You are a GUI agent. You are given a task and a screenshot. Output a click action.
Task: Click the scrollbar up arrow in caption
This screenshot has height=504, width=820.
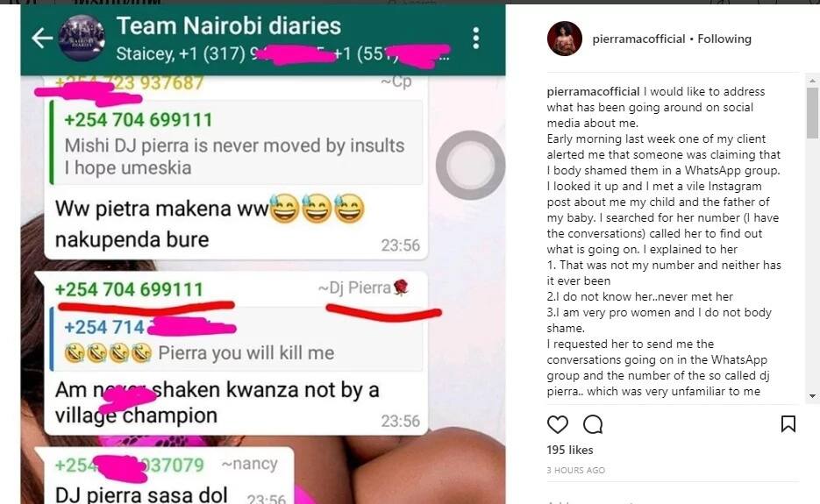pyautogui.click(x=812, y=81)
